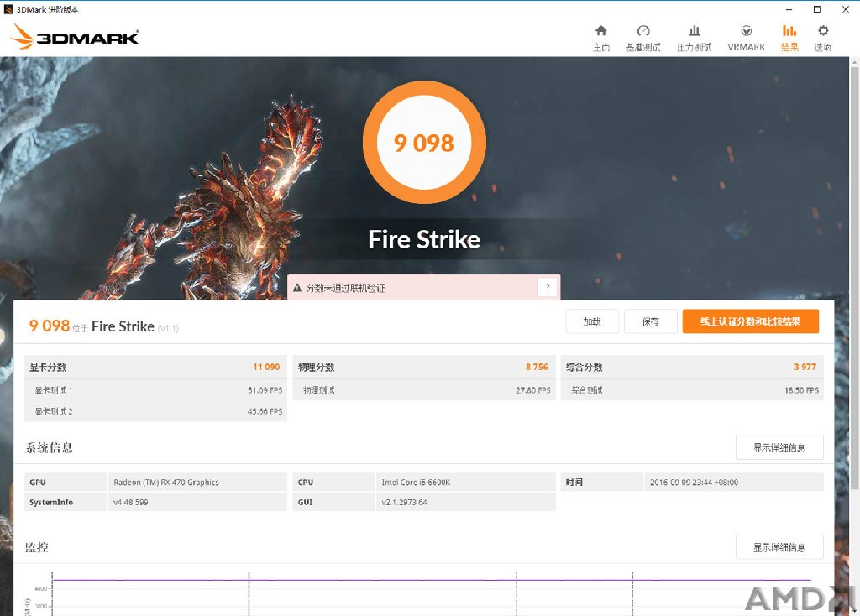Click 显示详细信息 button in 系统信息 section
The width and height of the screenshot is (860, 616).
[x=779, y=448]
